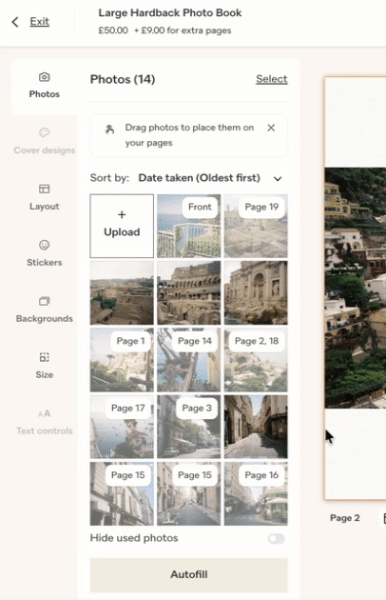This screenshot has height=600, width=386.
Task: Open the Cover designs palette icon
Action: (44, 133)
